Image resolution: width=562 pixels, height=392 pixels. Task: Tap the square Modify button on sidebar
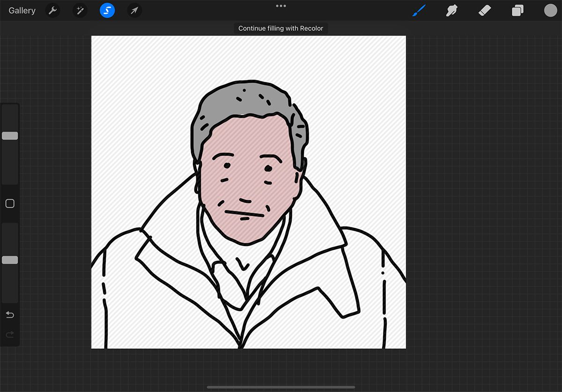coord(10,203)
